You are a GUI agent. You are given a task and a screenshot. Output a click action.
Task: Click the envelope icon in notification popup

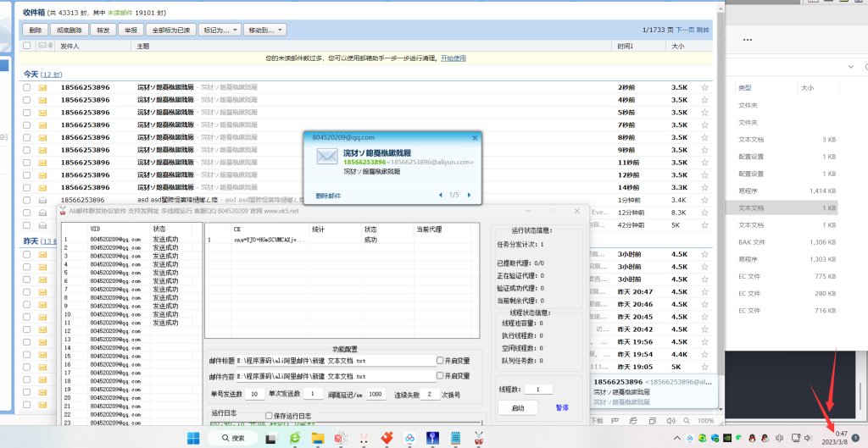click(x=327, y=157)
